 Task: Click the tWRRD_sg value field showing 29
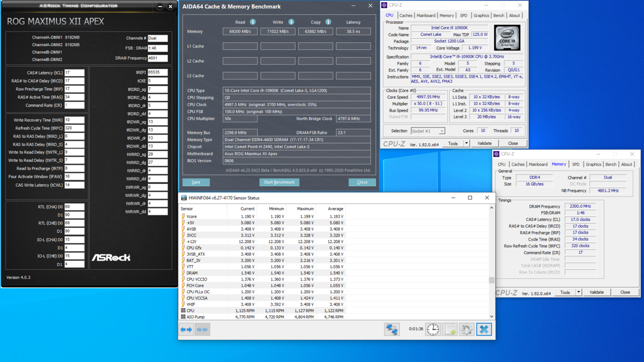[x=158, y=154]
